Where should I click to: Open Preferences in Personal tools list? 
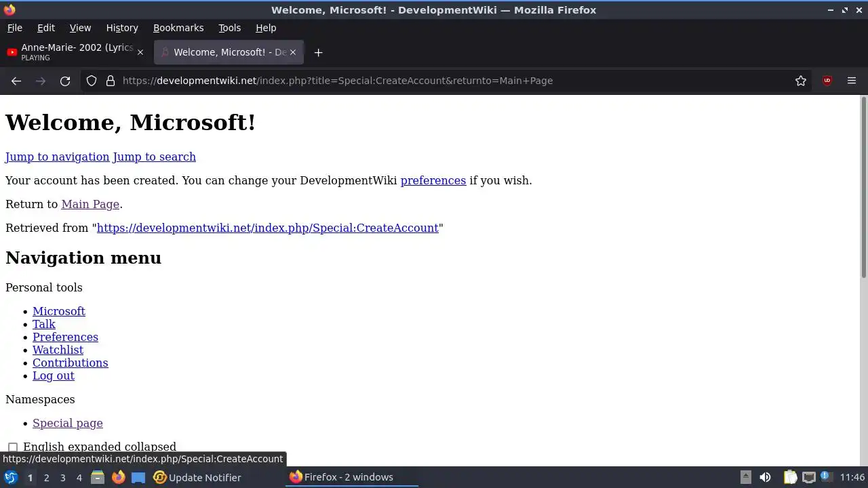(x=65, y=337)
